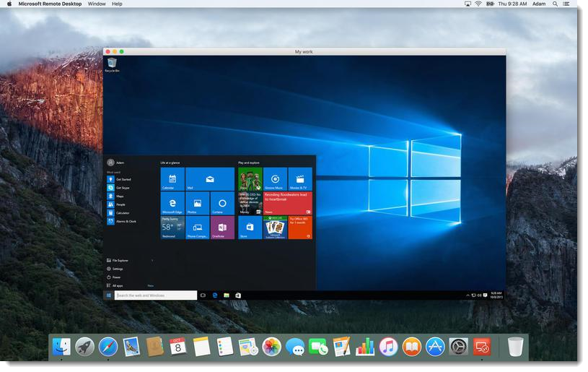Show hidden system tray icons chevron
The width and height of the screenshot is (588, 372).
pos(469,295)
